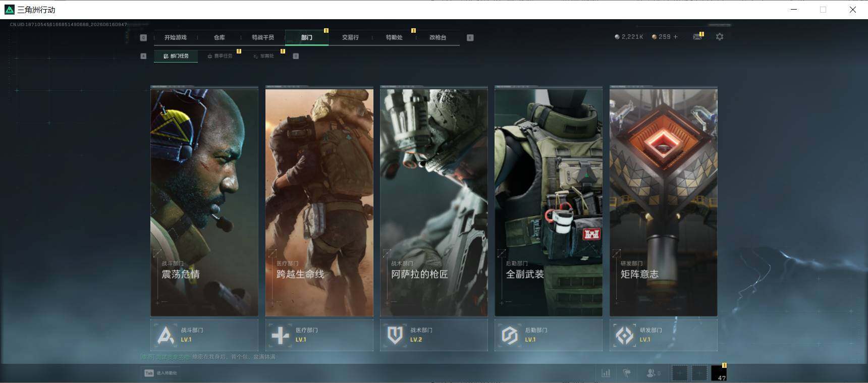868x383 pixels.
Task: Click the 全副武装 mission title text
Action: pos(525,274)
